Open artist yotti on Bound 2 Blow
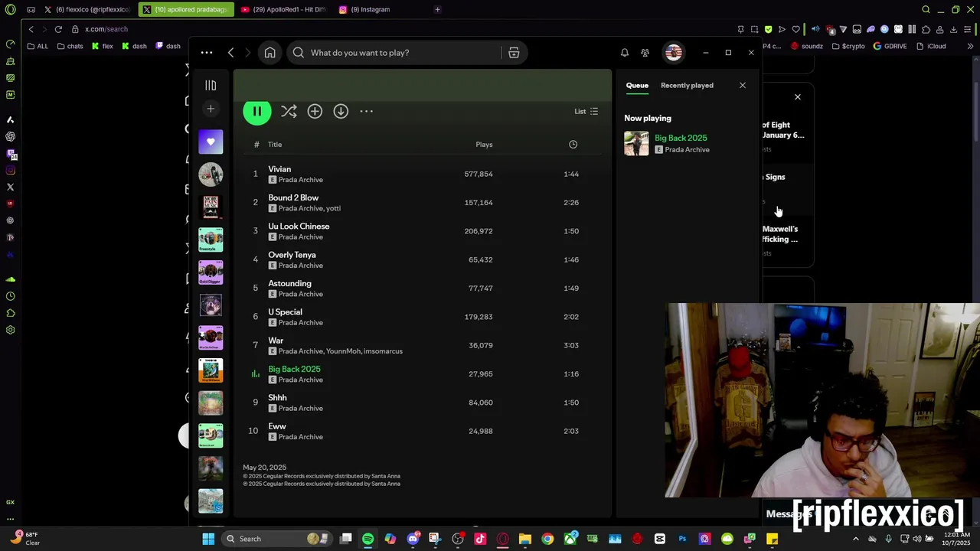Viewport: 980px width, 551px height. [x=333, y=208]
